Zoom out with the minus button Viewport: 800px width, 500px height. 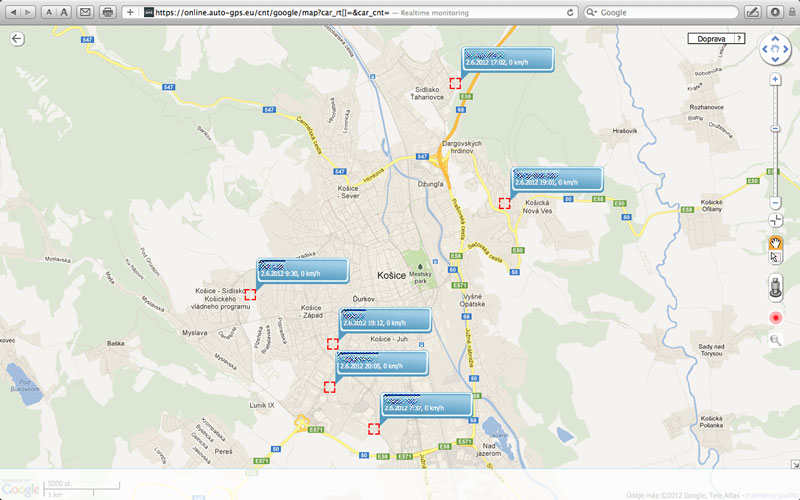tap(775, 203)
